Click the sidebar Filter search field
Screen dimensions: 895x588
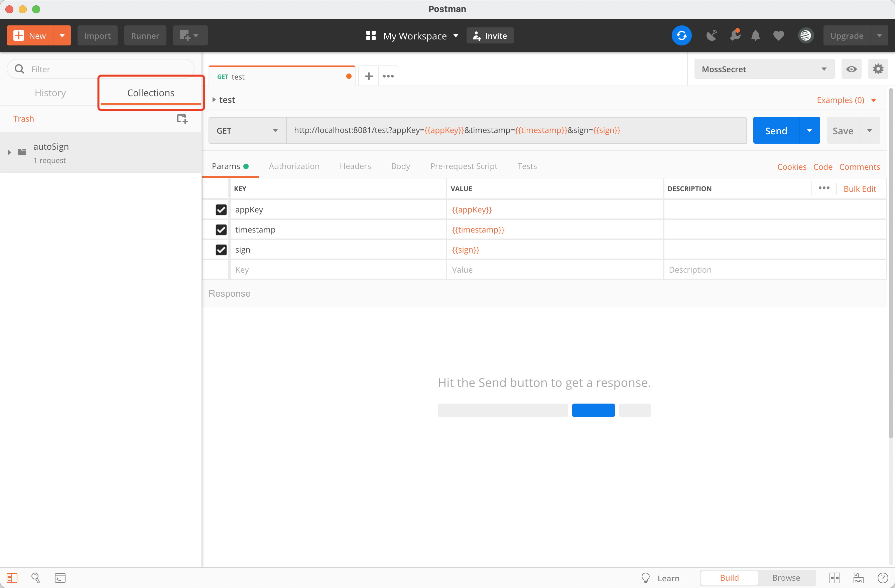click(105, 69)
